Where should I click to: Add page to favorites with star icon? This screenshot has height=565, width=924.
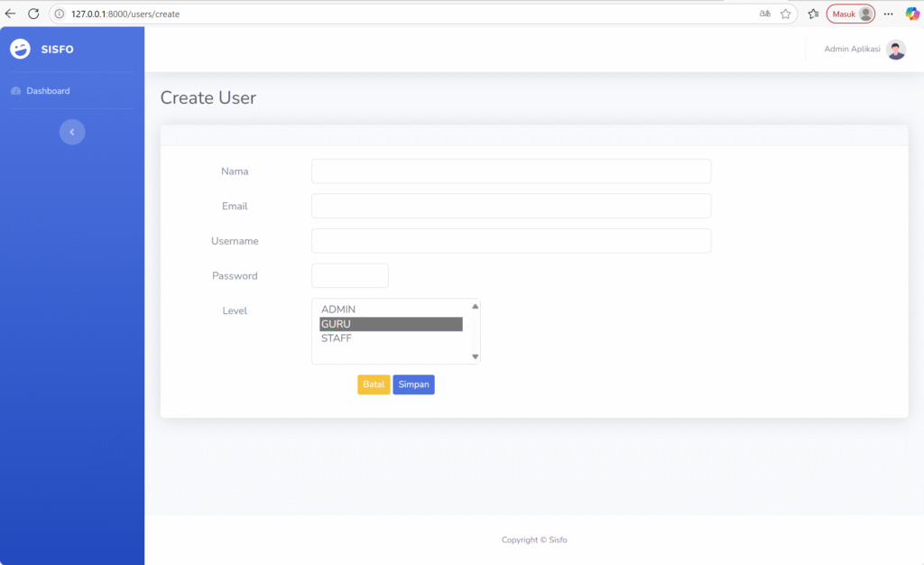click(786, 14)
